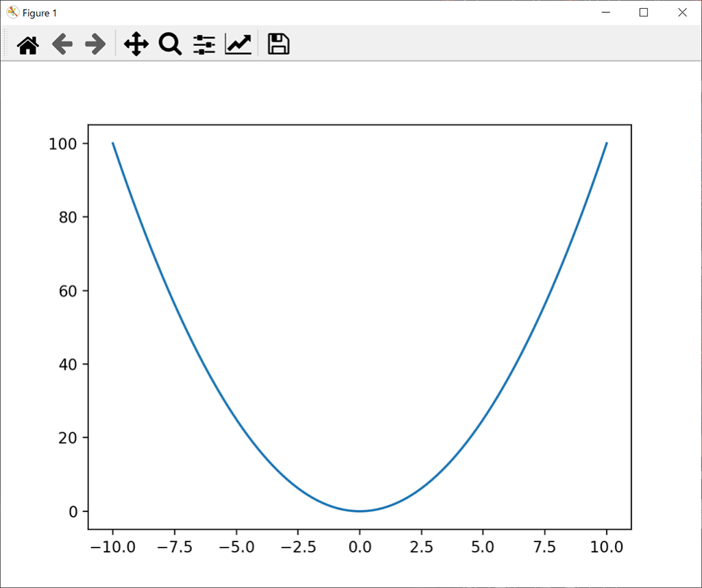Select the "0.0" x-axis tick label

pos(359,547)
